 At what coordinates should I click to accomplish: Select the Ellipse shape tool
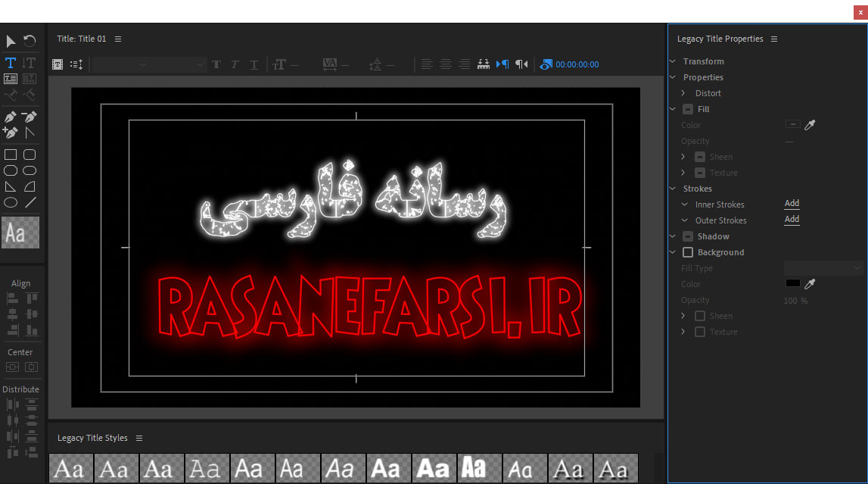click(11, 203)
